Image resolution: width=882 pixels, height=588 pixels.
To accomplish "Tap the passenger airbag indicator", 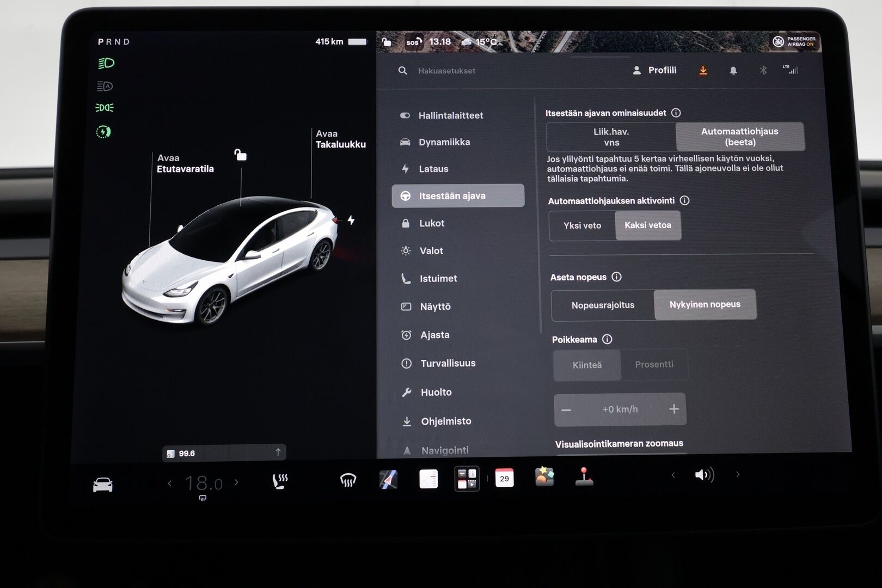I will (794, 41).
